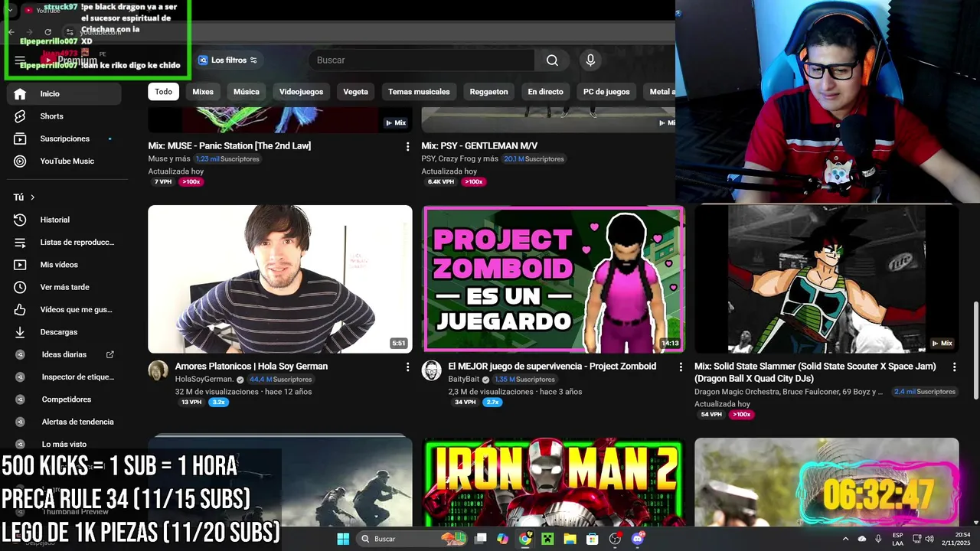Open Windows Start menu
Image resolution: width=980 pixels, height=551 pixels.
[343, 539]
